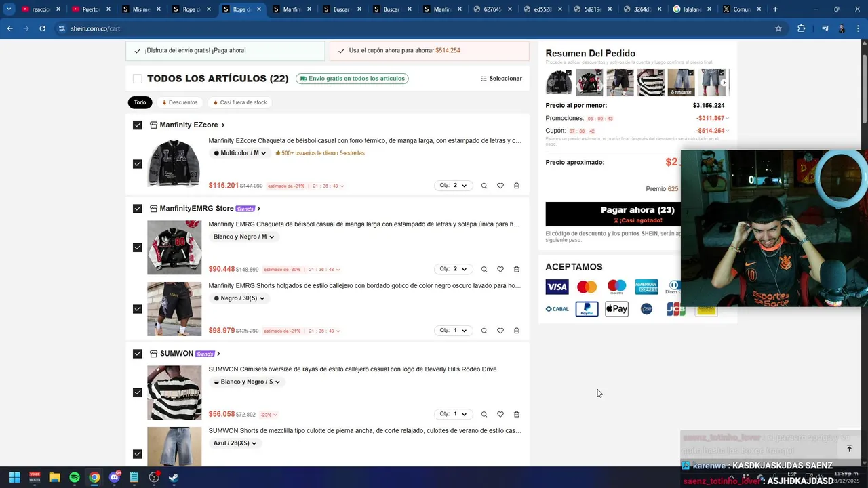Open Manfinity EZcore store link
Viewport: 868px width, 488px height.
click(x=187, y=125)
